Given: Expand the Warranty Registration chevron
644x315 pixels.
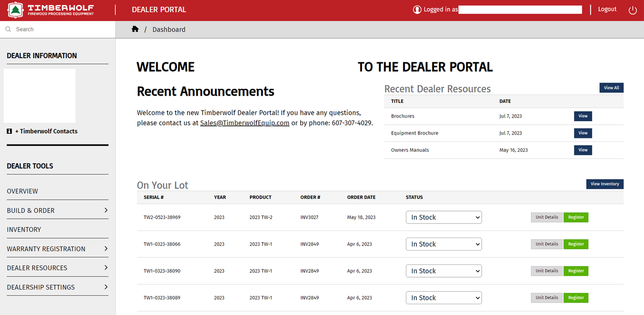Looking at the screenshot, I should (106, 248).
